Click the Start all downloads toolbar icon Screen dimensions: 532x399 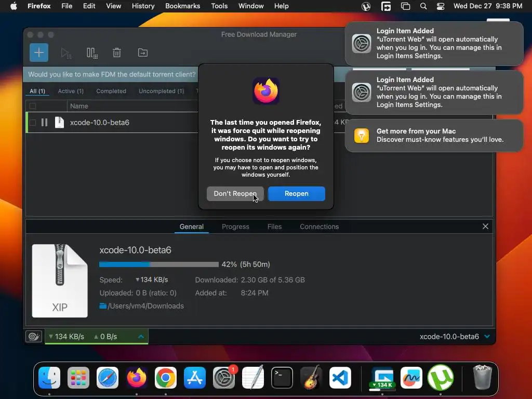66,53
